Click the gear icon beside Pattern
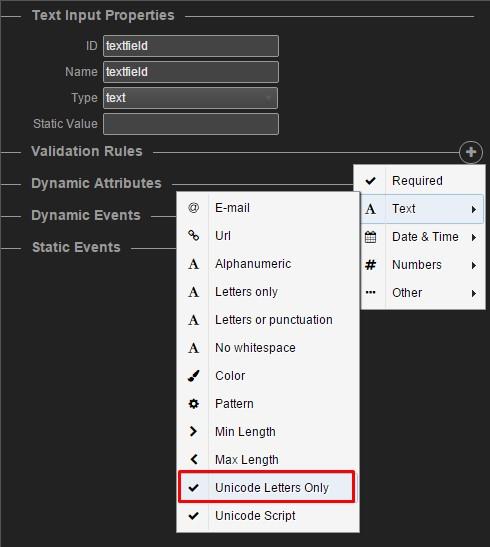 pyautogui.click(x=194, y=404)
